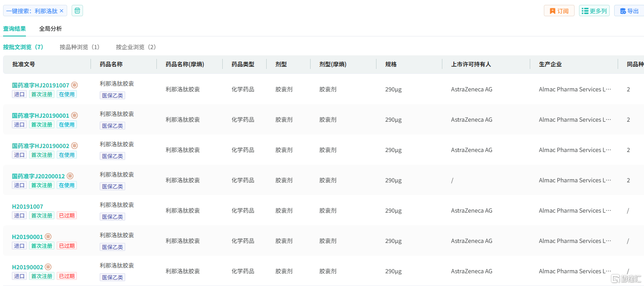This screenshot has width=644, height=286.
Task: Click the 审 review icon beside 国药准字HJ20190001
Action: (x=75, y=116)
